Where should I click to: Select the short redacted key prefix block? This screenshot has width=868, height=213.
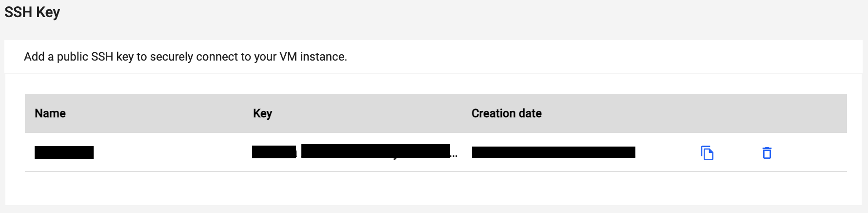[x=274, y=152]
